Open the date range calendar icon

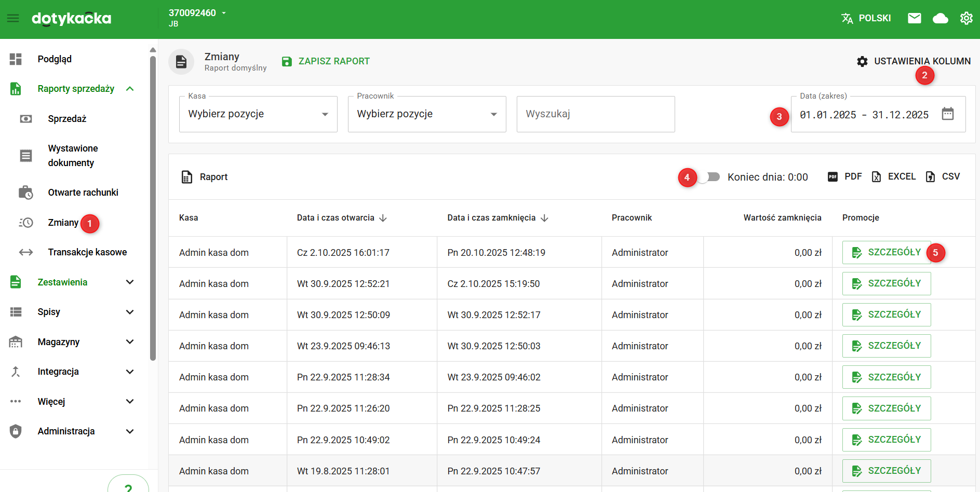pyautogui.click(x=947, y=114)
